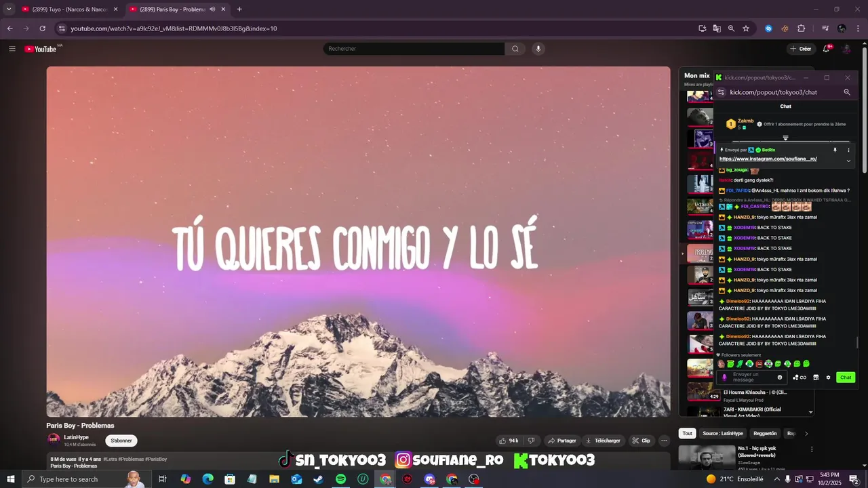
Task: Click the Télécharger download button
Action: [603, 441]
